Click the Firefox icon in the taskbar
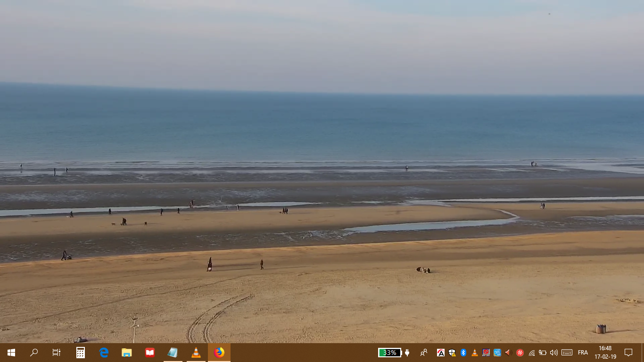 219,353
